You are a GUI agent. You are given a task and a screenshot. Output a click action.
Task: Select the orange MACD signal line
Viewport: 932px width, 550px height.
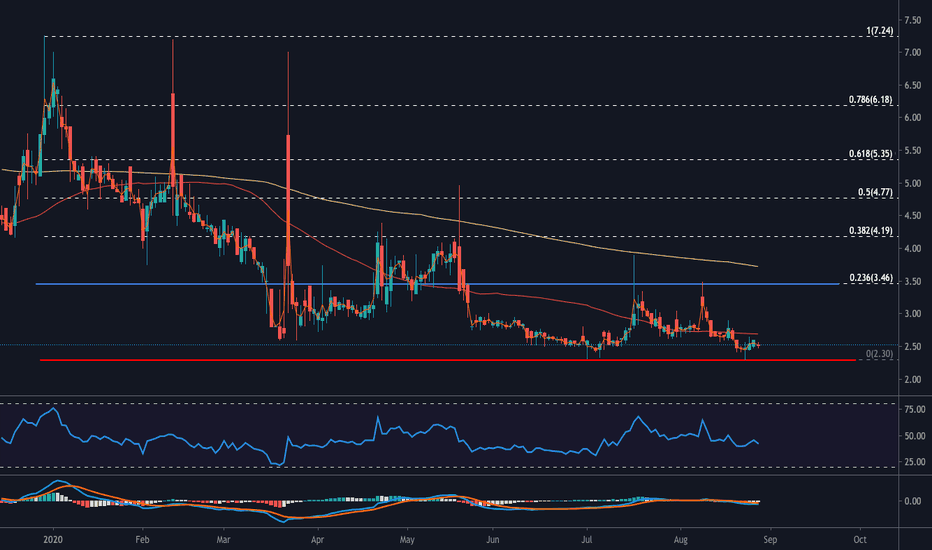[x=380, y=503]
